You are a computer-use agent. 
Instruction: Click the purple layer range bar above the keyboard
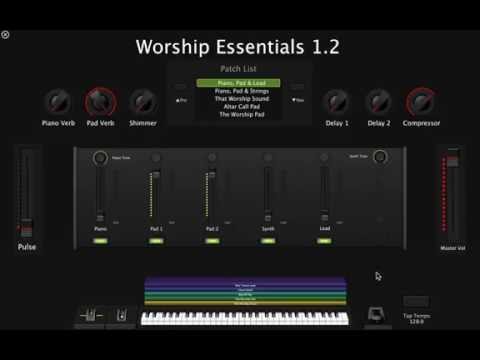point(245,282)
